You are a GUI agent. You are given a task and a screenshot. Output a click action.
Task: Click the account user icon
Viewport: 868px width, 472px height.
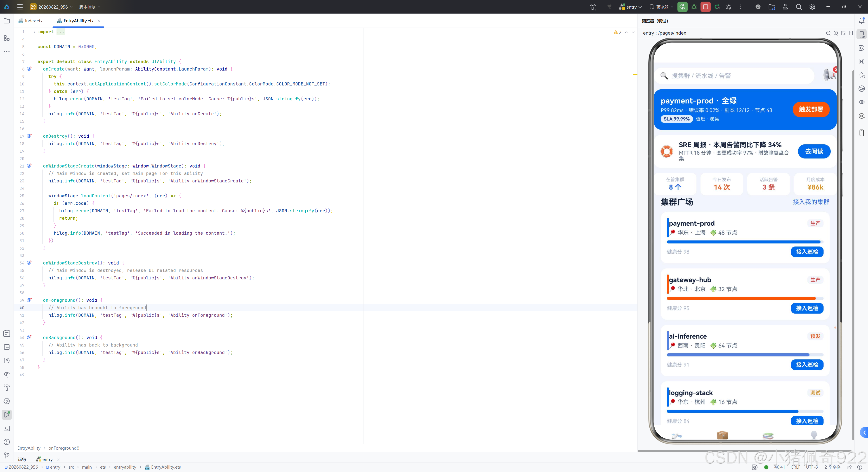pyautogui.click(x=785, y=7)
